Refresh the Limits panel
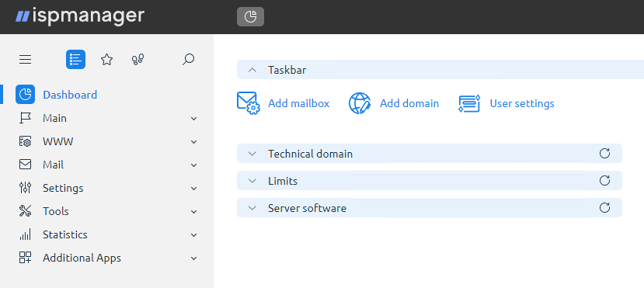 604,181
